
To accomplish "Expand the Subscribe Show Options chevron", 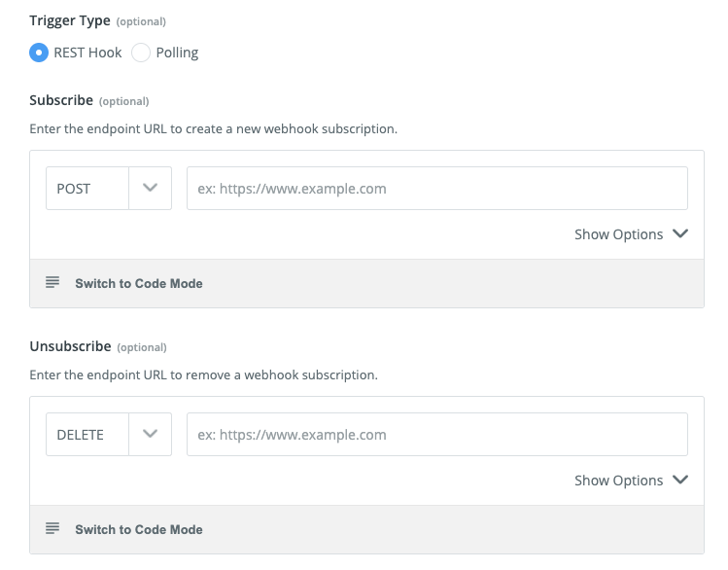I will point(679,234).
